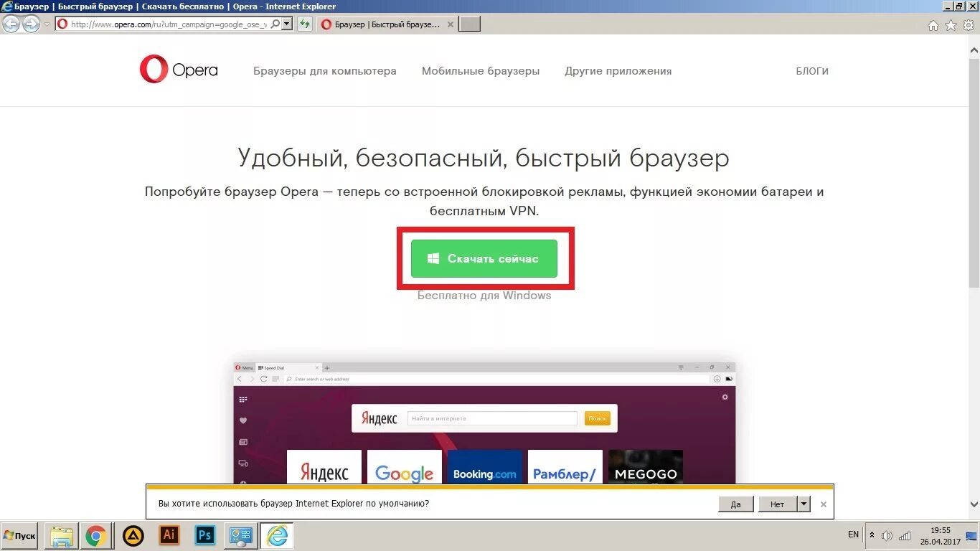
Task: Open AIMP player from taskbar
Action: coord(133,535)
